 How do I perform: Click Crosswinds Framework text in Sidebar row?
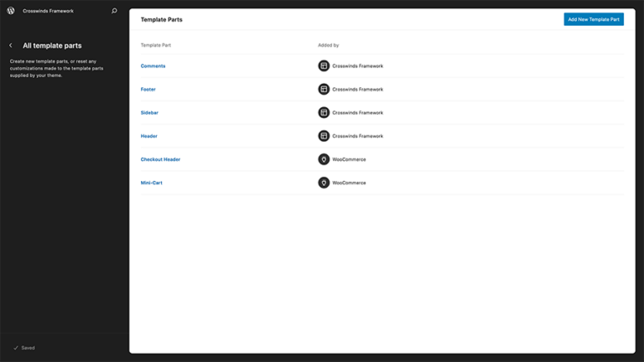coord(358,113)
